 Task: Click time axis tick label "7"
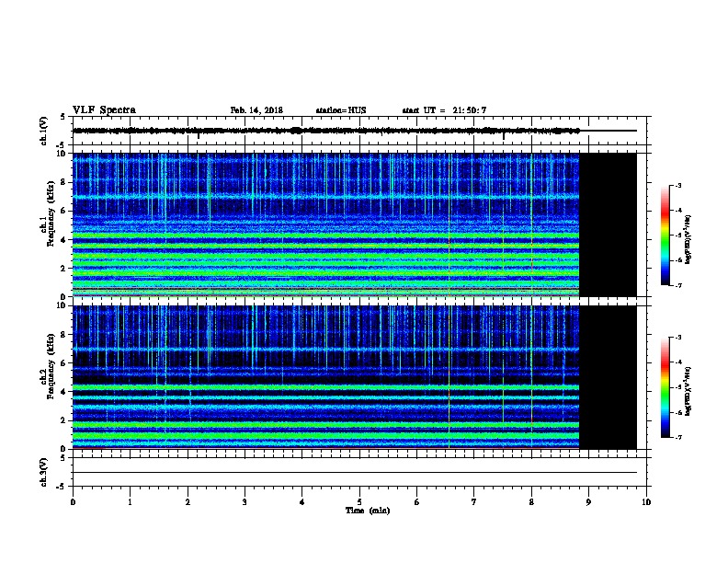point(474,501)
